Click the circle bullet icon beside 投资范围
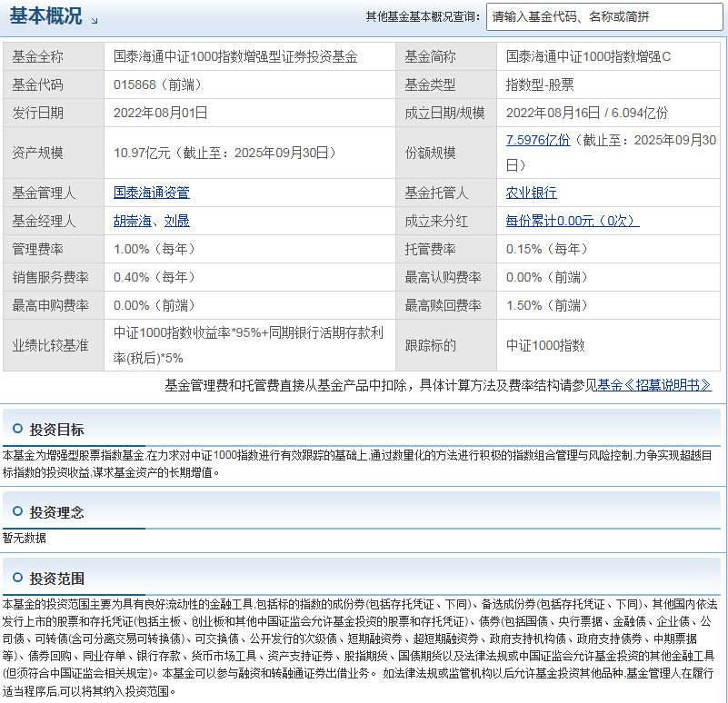Viewport: 728px width, 703px height. (x=17, y=578)
